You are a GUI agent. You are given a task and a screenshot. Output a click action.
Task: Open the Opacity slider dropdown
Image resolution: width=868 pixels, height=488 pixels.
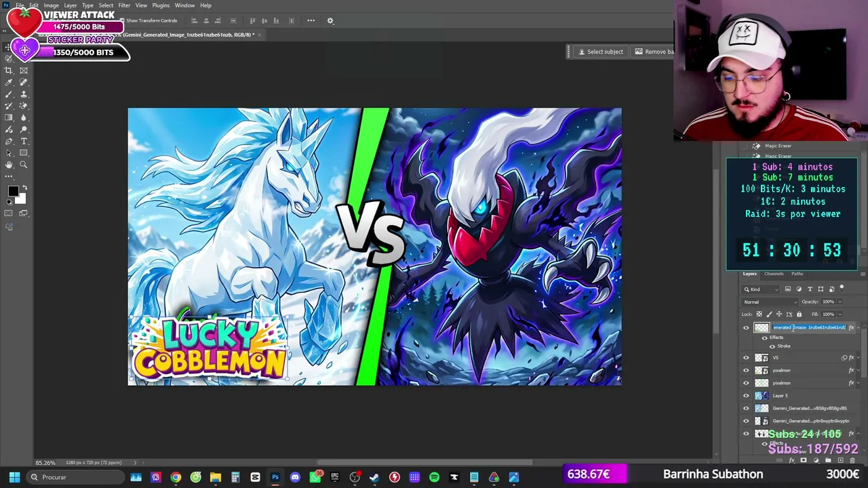(840, 302)
